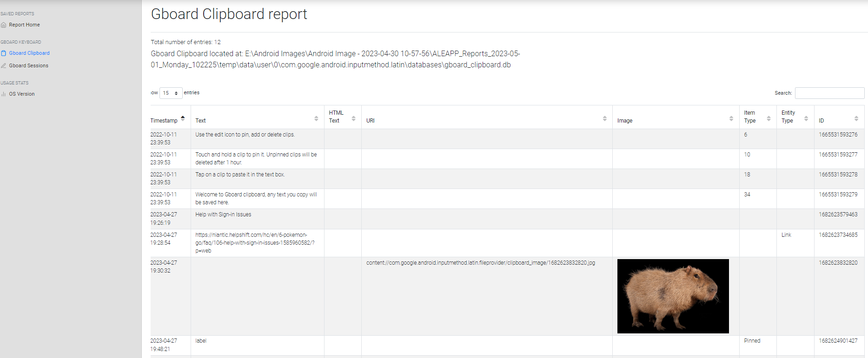Open Report Home in sidebar
The width and height of the screenshot is (868, 358).
tap(24, 25)
